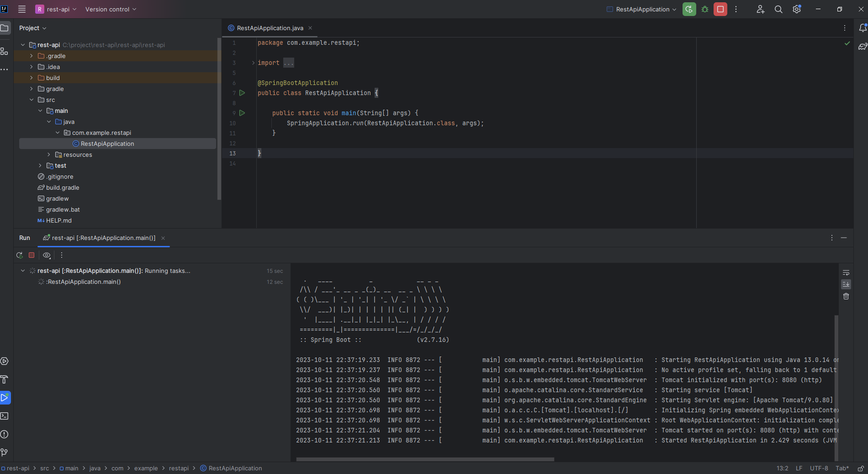Open Search Everywhere magnifier
Viewport: 868px width, 474px height.
point(778,9)
